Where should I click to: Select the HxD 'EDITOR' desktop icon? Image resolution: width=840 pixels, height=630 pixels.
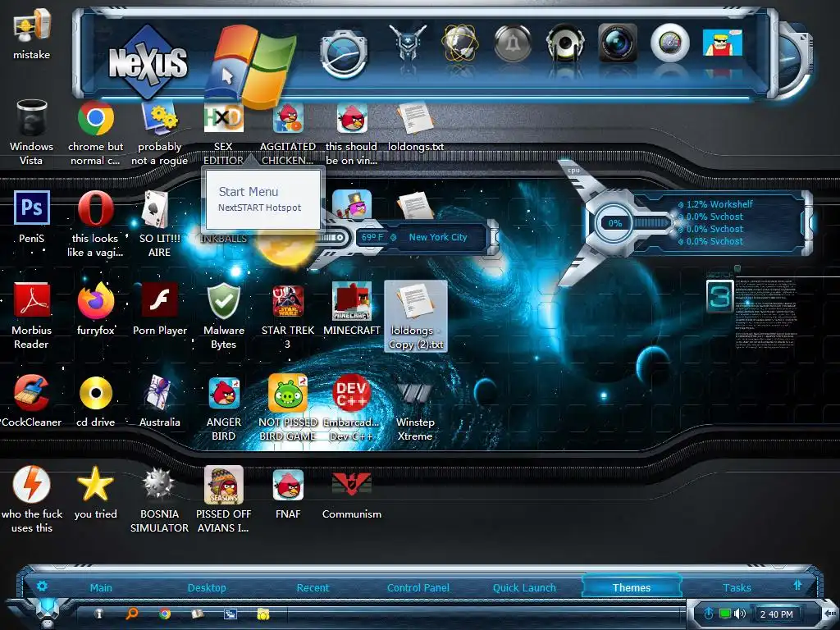point(223,132)
